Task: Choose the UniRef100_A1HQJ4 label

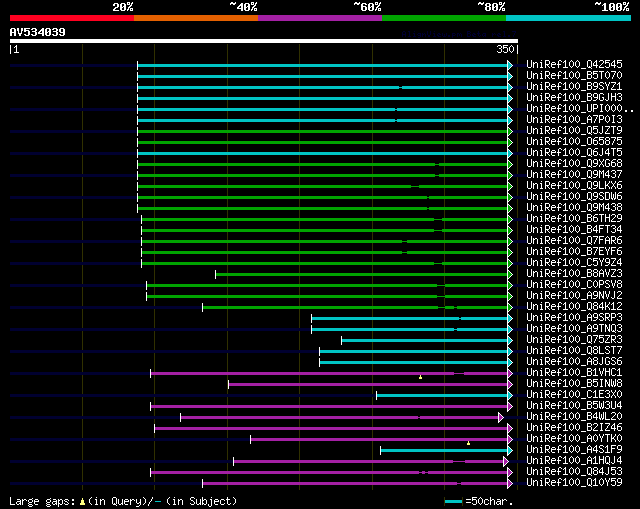Action: click(x=574, y=461)
